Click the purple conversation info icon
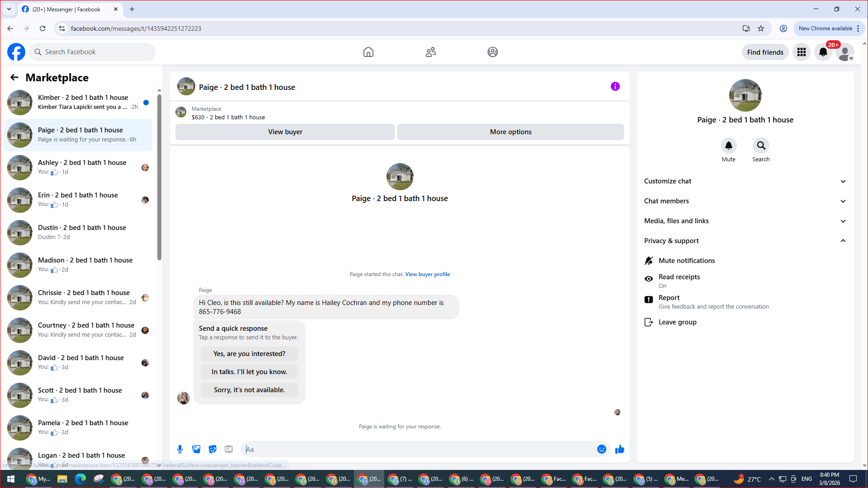This screenshot has width=868, height=488. pyautogui.click(x=615, y=86)
